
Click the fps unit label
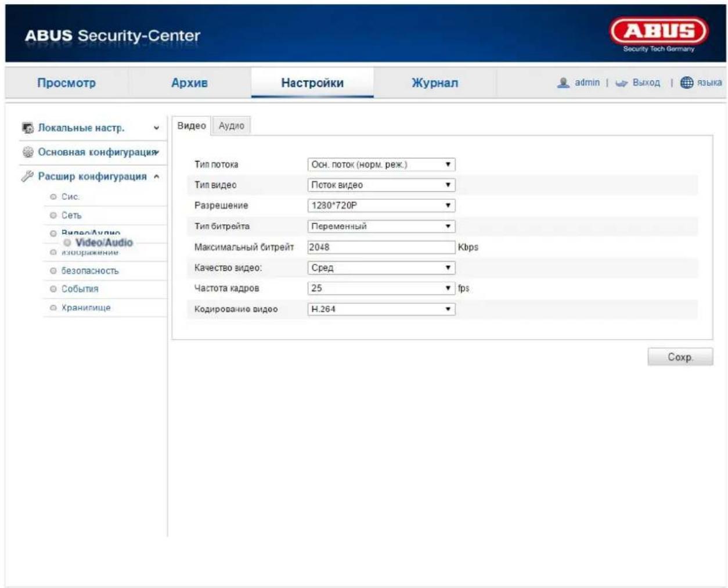[x=463, y=288]
